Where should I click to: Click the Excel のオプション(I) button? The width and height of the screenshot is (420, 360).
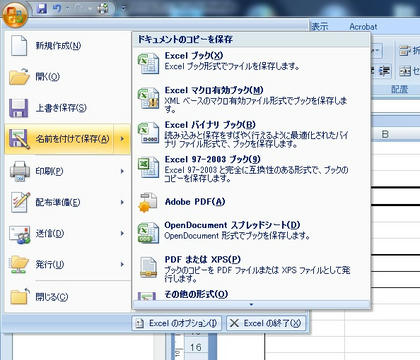coord(177,323)
